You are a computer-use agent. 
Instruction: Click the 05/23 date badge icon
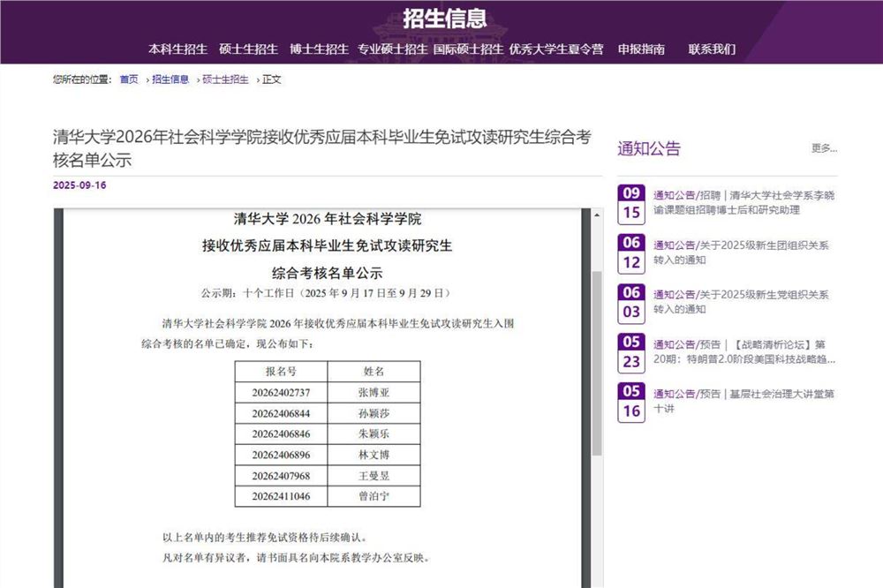click(x=631, y=352)
